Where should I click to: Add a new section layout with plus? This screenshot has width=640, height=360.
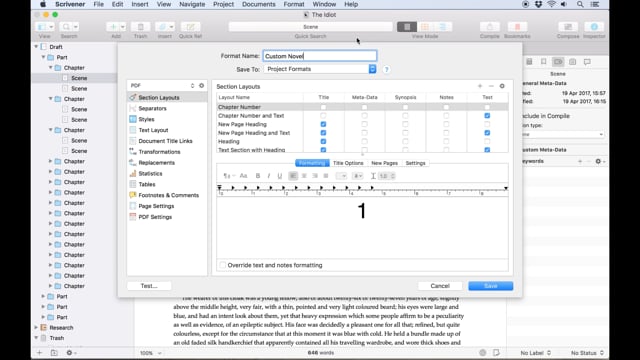480,86
